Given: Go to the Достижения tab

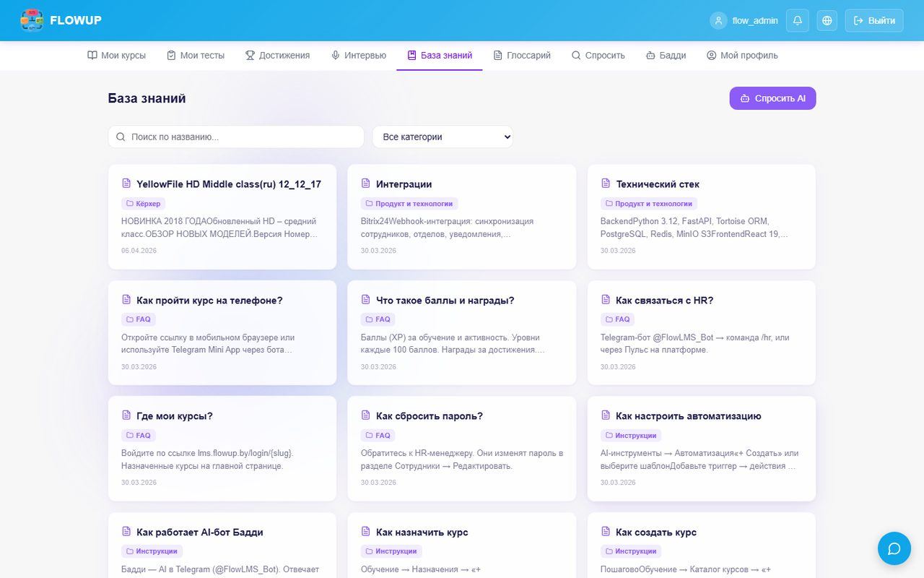Looking at the screenshot, I should pyautogui.click(x=278, y=55).
